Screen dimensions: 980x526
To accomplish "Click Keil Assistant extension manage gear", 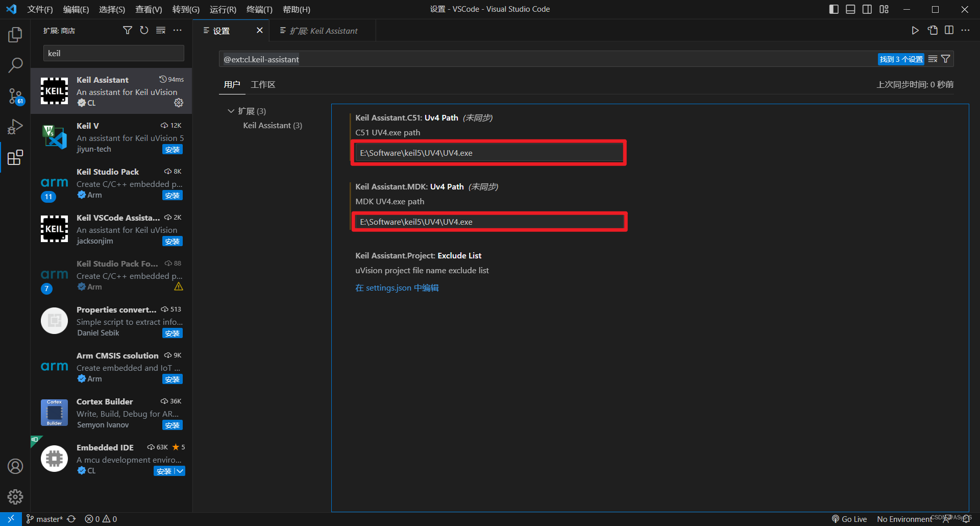I will [179, 103].
